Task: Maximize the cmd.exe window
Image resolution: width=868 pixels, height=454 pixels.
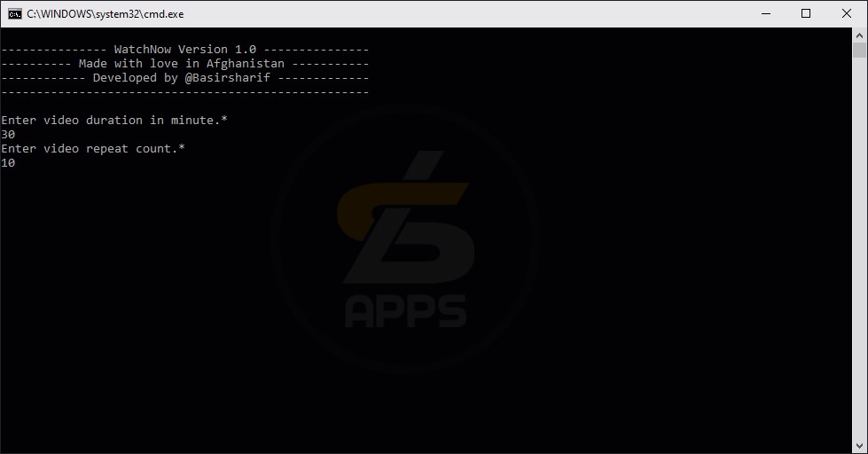Action: 806,14
